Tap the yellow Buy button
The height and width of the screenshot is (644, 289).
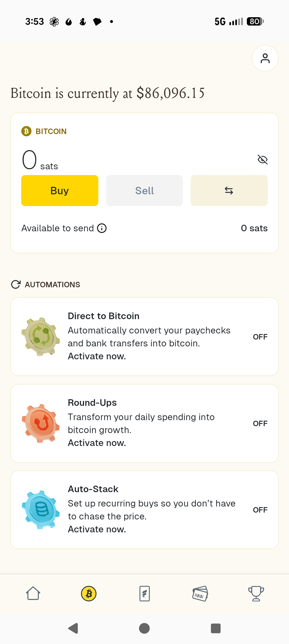point(60,191)
